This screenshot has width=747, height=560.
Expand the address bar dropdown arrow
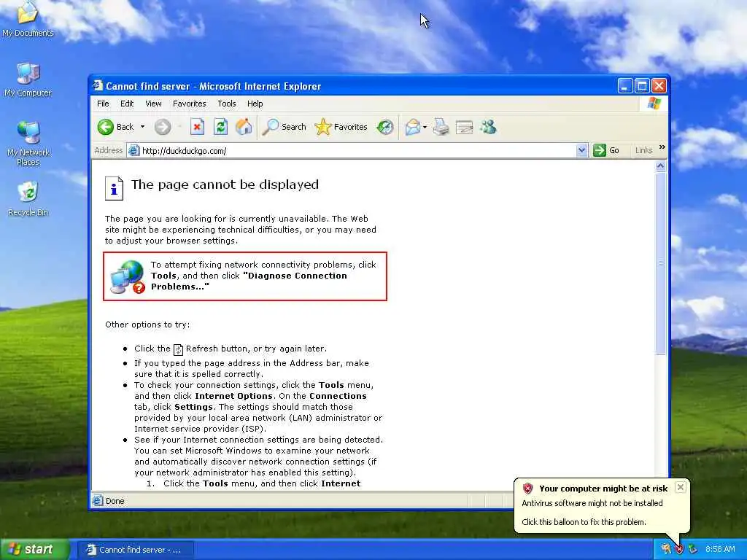[581, 151]
